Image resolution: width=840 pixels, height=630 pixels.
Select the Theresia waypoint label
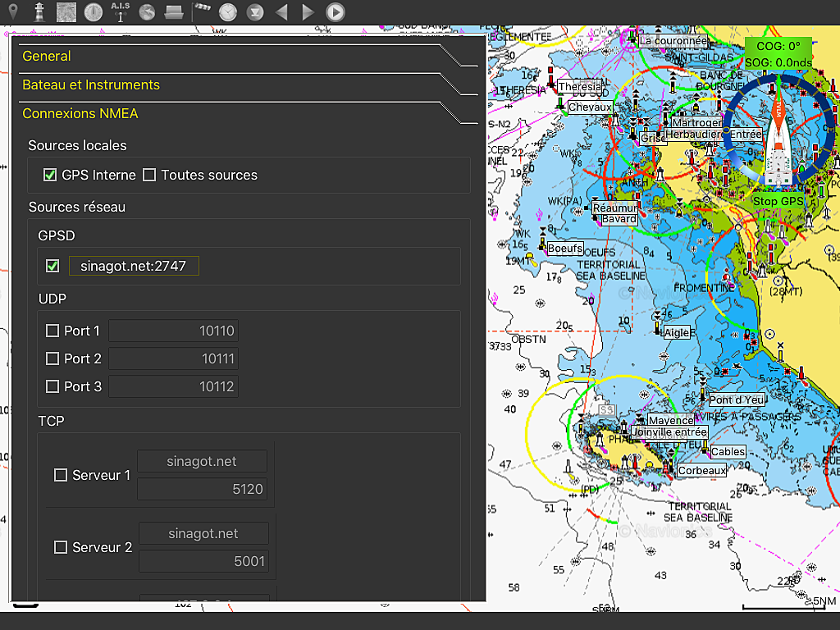[x=580, y=87]
